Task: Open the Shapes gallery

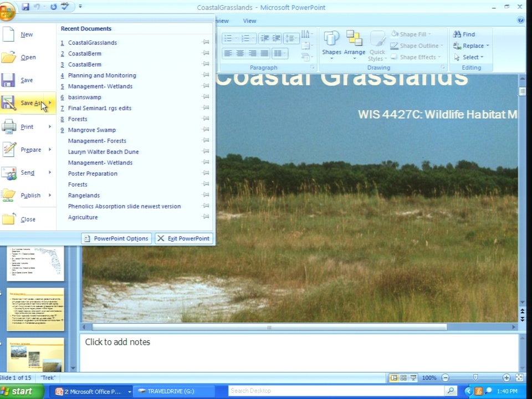Action: (331, 45)
